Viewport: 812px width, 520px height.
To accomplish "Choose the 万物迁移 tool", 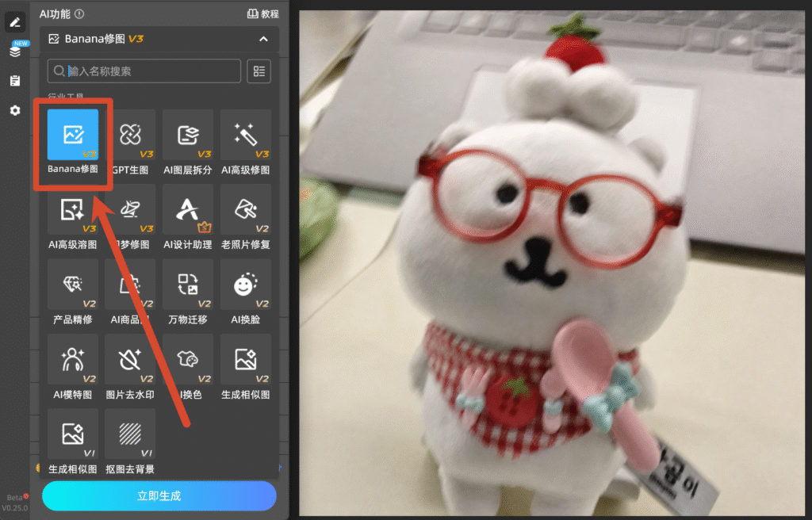I will click(187, 285).
